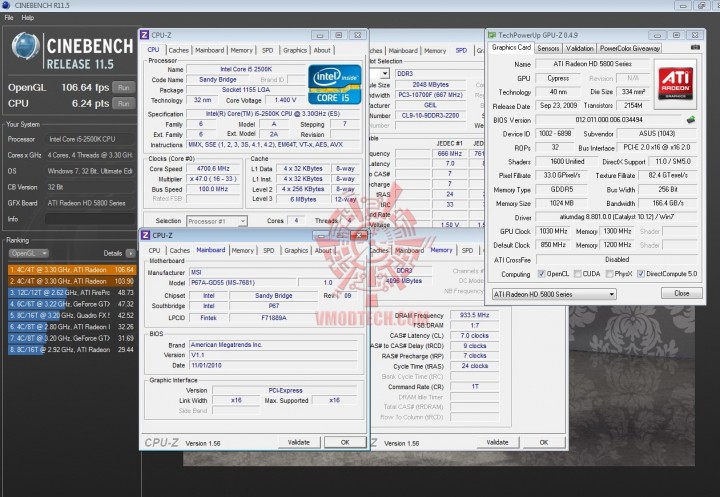Click the top CPU-Z window title icon
Image resolution: width=720 pixels, height=497 pixels.
145,35
